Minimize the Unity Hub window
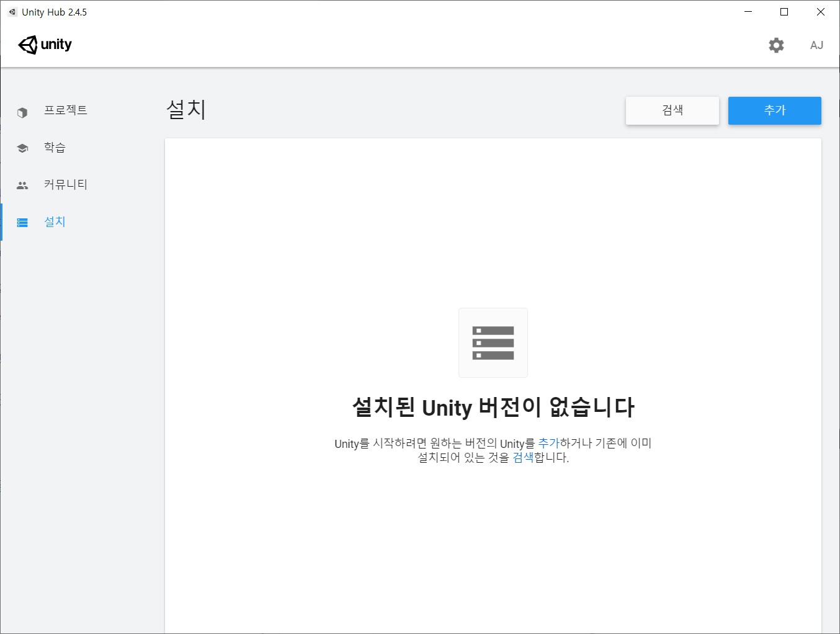 748,12
